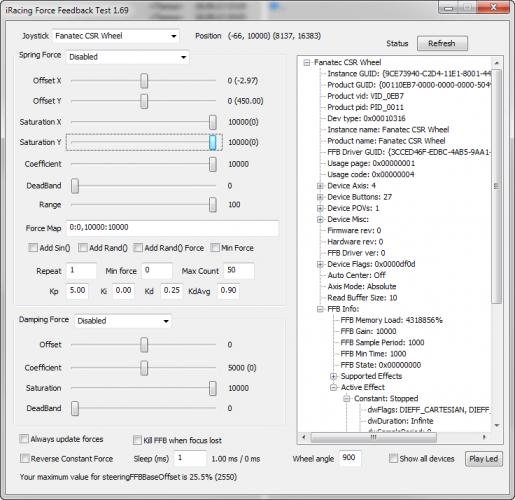Image resolution: width=515 pixels, height=500 pixels.
Task: Expand the Device Axis tree node
Action: [320, 186]
